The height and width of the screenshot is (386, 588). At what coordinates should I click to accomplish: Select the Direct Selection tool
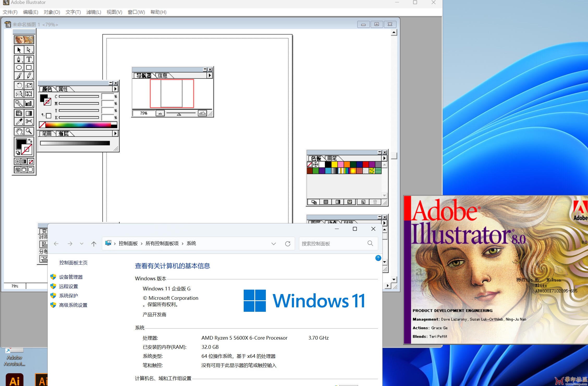pyautogui.click(x=29, y=50)
